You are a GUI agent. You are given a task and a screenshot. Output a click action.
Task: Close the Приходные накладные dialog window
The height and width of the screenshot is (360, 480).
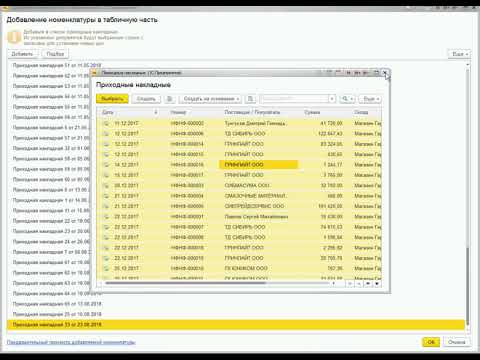pyautogui.click(x=385, y=73)
